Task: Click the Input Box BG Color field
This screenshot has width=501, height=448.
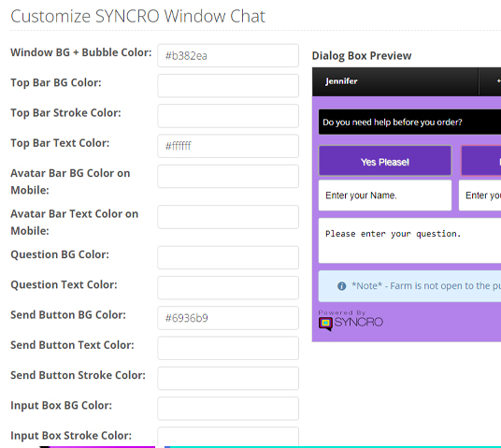Action: coord(228,409)
